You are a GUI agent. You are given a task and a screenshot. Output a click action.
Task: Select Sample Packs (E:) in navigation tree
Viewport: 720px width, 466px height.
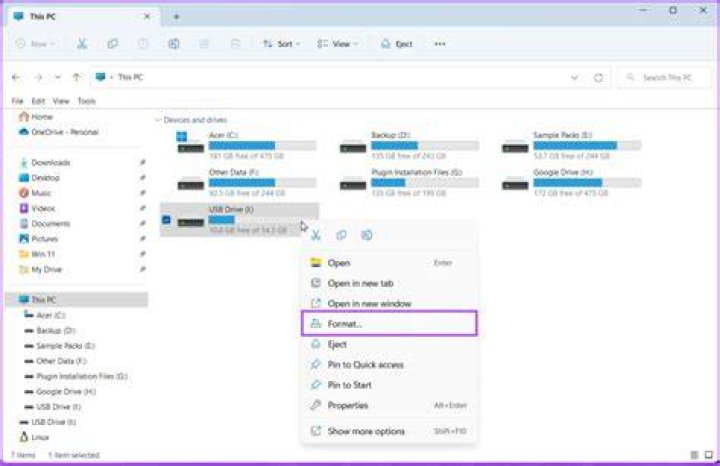tap(60, 346)
